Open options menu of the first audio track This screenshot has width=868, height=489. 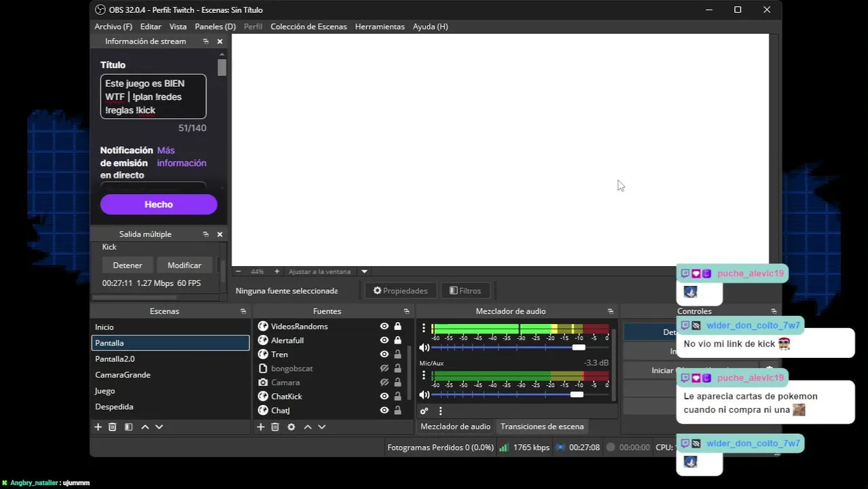(x=424, y=328)
